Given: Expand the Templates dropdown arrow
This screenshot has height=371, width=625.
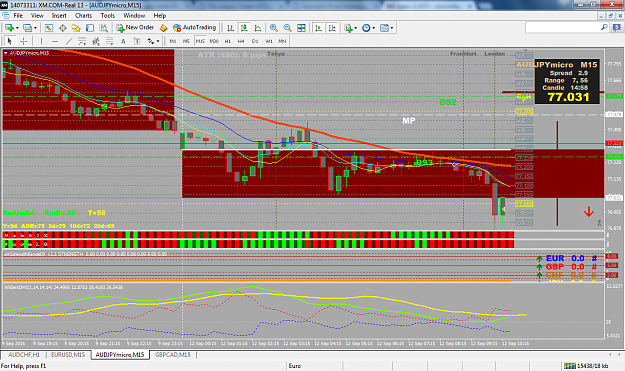Looking at the screenshot, I should click(x=392, y=28).
